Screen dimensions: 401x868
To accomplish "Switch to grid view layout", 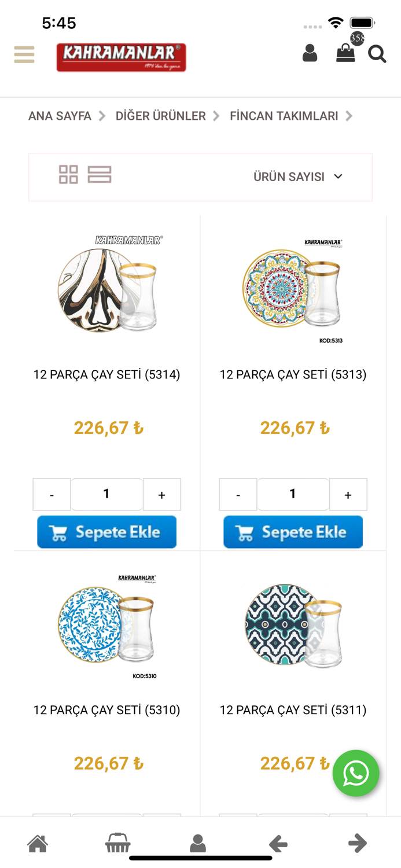I will point(68,175).
